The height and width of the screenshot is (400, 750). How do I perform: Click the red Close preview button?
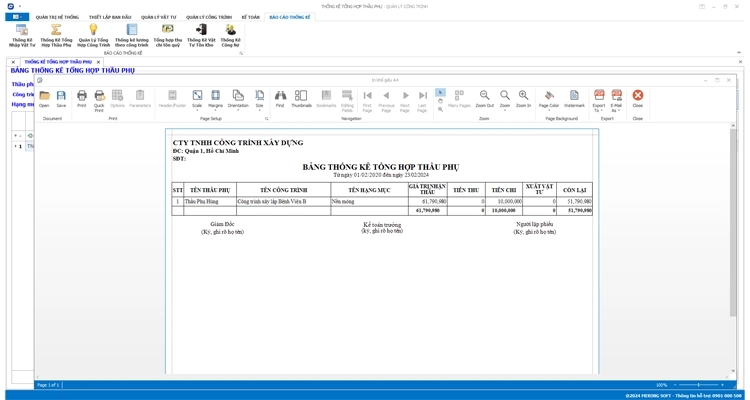637,98
